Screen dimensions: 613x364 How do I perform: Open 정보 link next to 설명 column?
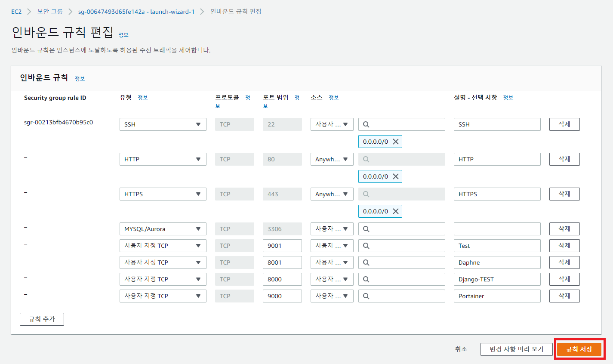(x=508, y=98)
